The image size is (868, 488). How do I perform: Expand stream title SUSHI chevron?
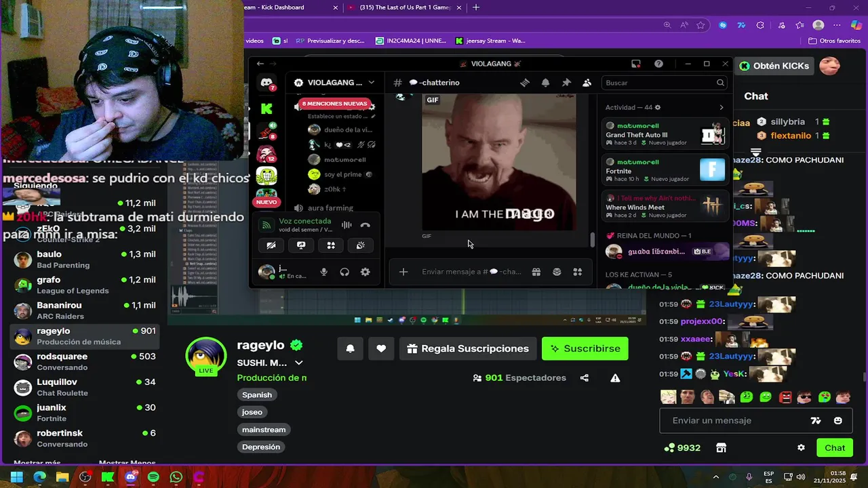[298, 363]
